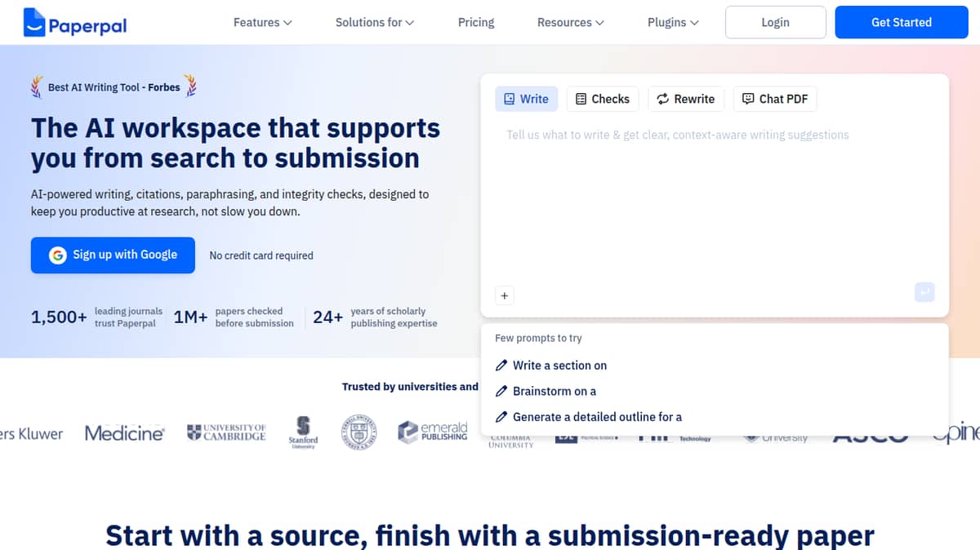The height and width of the screenshot is (550, 980).
Task: Click pencil icon beside Write a section on
Action: pyautogui.click(x=501, y=366)
